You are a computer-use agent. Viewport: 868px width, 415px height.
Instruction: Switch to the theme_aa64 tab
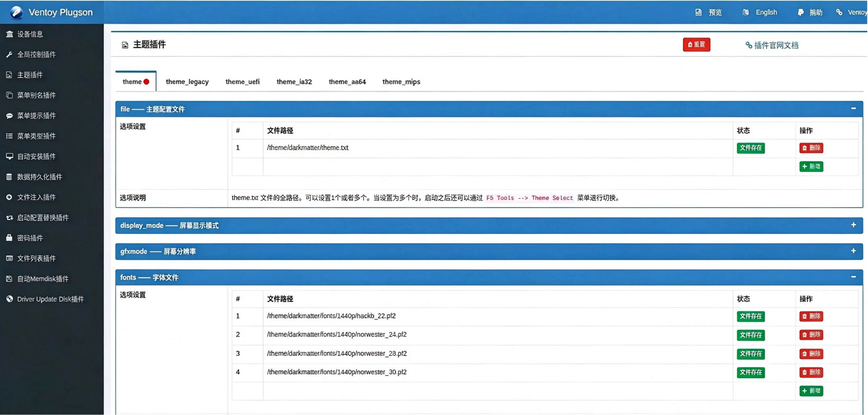pos(347,82)
